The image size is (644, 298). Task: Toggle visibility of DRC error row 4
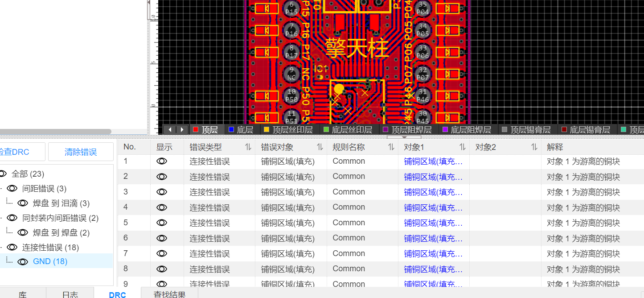click(162, 207)
